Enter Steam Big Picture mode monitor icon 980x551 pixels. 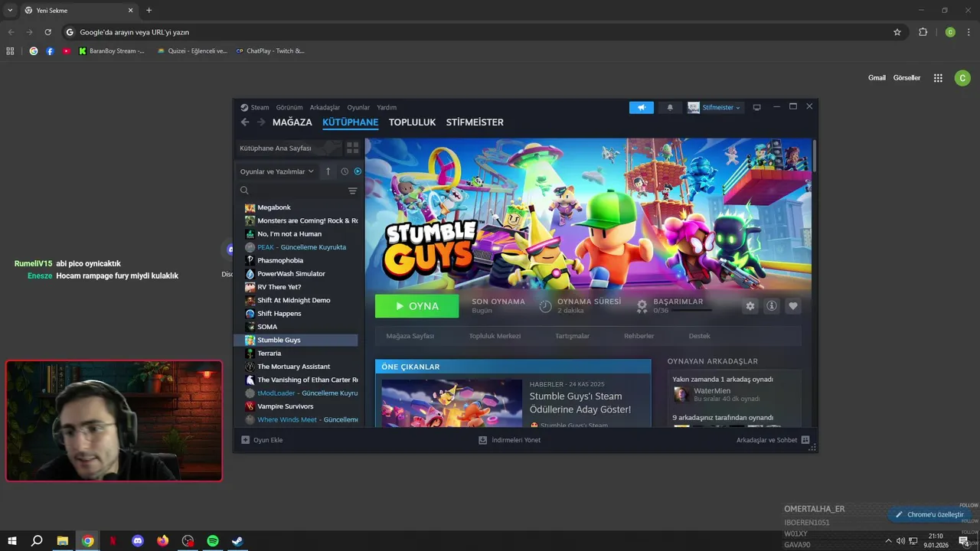pyautogui.click(x=757, y=108)
